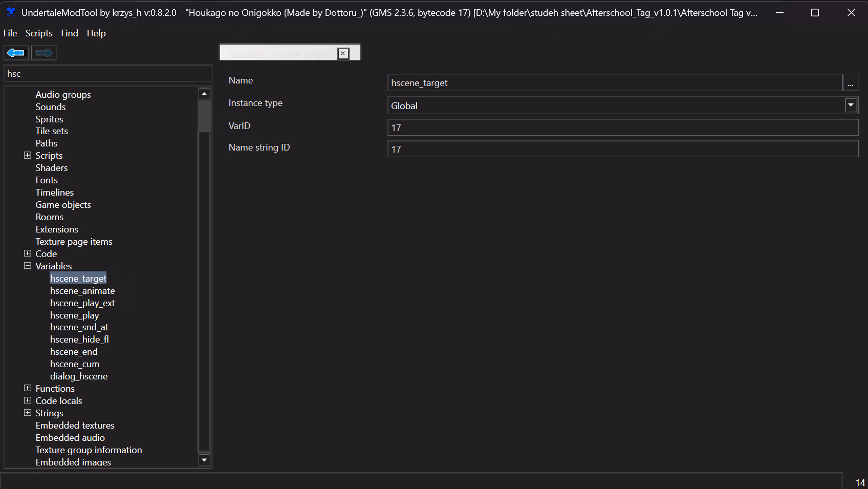Click the search filter box containing hsc
The width and height of the screenshot is (868, 489).
(x=107, y=74)
